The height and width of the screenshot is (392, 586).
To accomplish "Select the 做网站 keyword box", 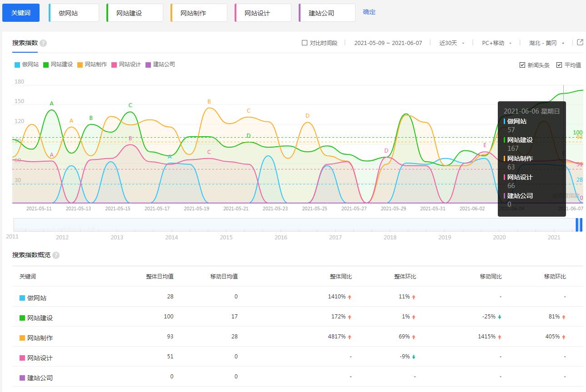I will 74,13.
